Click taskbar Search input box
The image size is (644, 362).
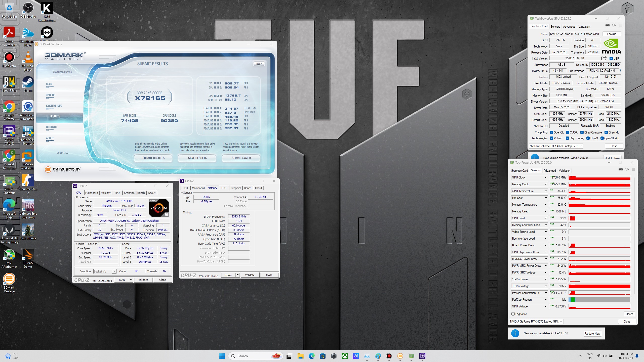(256, 356)
